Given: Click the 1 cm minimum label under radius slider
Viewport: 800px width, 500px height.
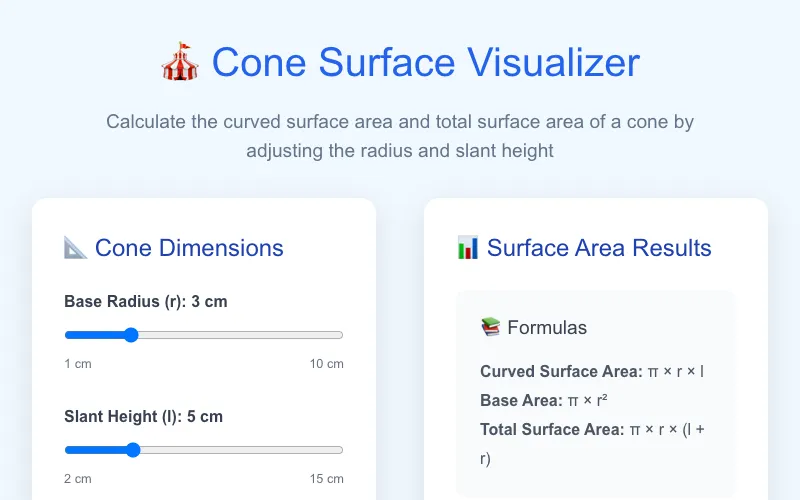Looking at the screenshot, I should [78, 364].
